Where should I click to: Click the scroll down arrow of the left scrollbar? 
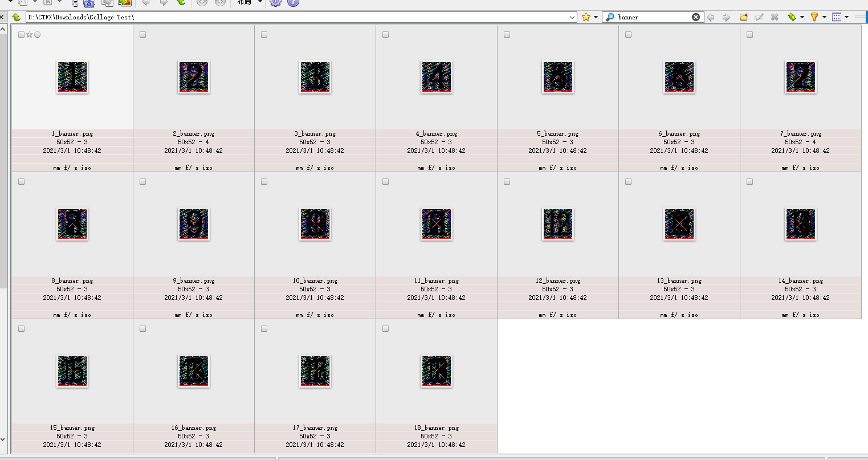[x=3, y=439]
